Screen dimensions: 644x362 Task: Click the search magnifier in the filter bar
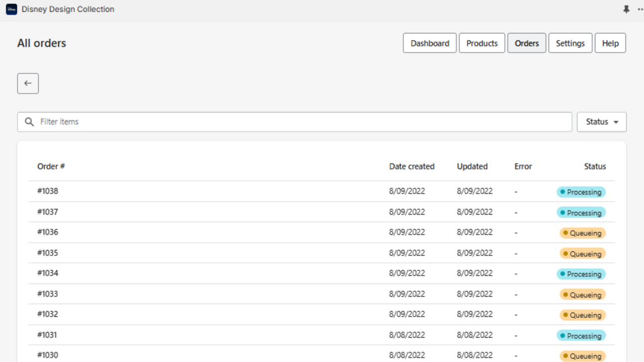29,122
